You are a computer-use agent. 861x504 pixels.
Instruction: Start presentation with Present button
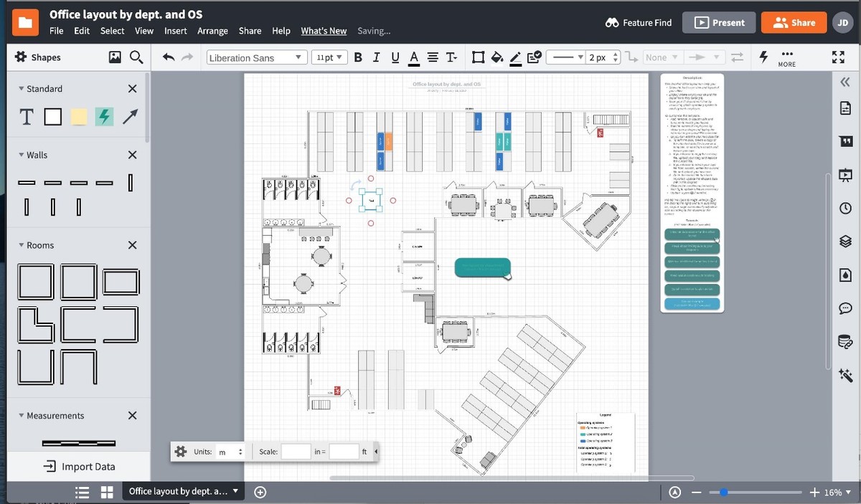click(719, 23)
